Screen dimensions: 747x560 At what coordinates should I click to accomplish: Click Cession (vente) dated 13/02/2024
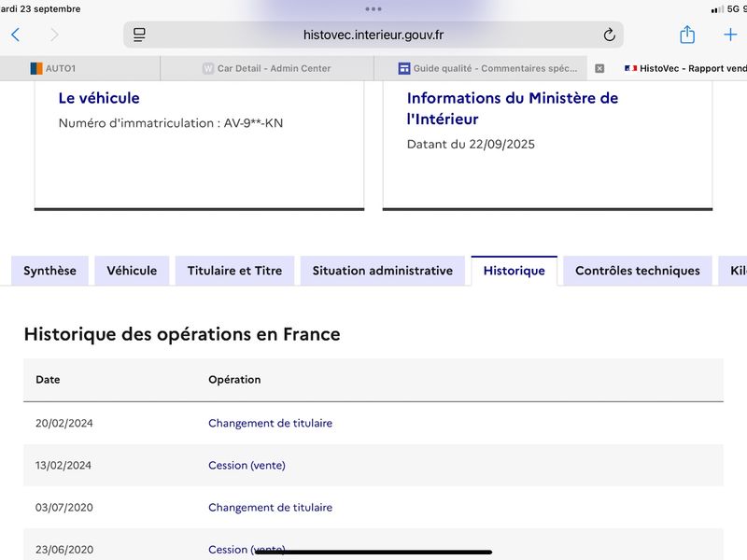pos(247,465)
